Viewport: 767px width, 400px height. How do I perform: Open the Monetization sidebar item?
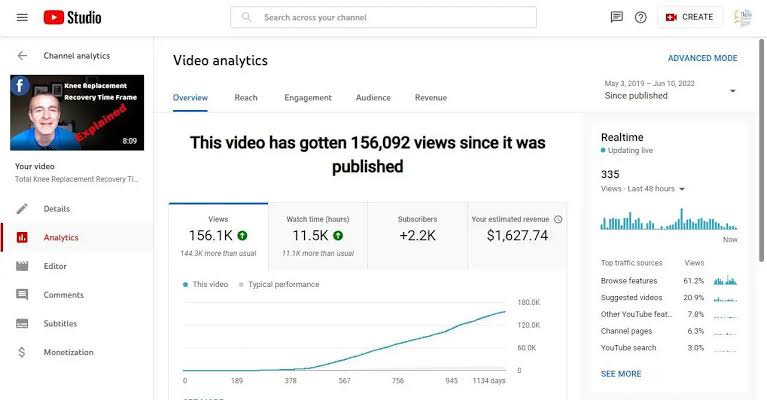pyautogui.click(x=77, y=352)
